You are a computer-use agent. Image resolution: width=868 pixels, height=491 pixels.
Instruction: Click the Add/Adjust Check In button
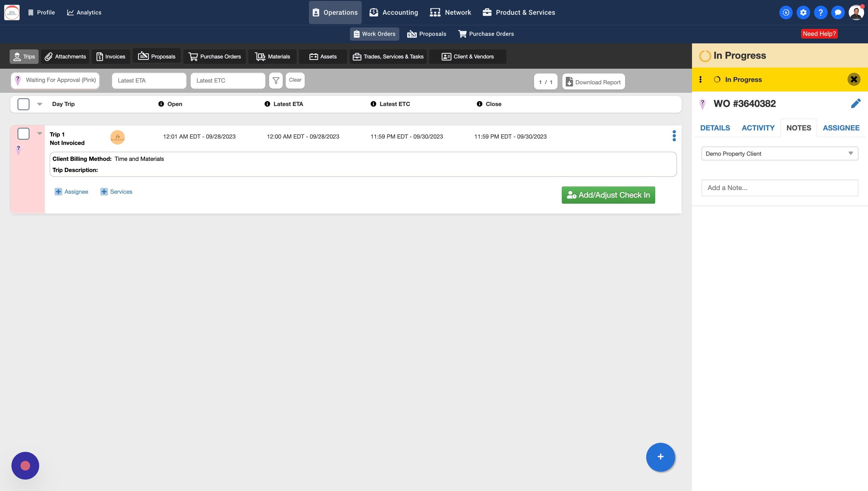pos(608,195)
